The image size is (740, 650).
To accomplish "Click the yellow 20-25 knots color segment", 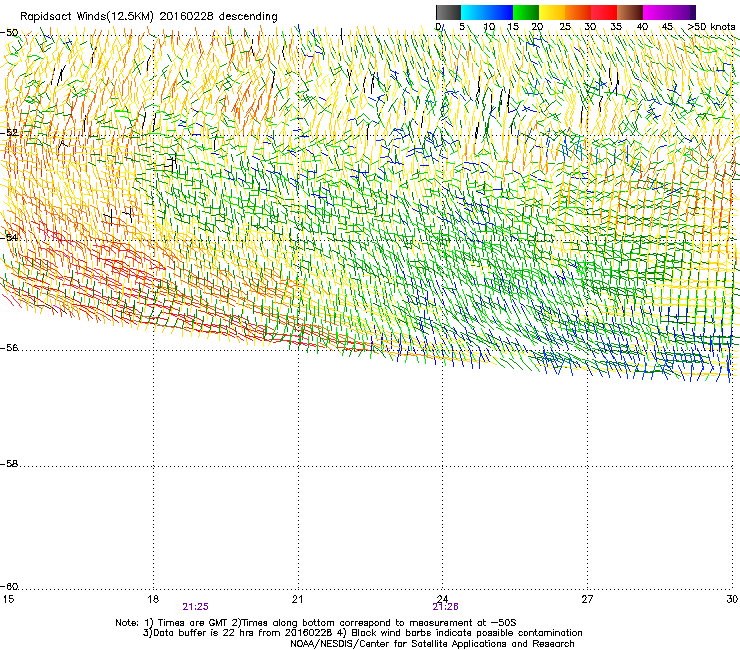I will pyautogui.click(x=552, y=12).
